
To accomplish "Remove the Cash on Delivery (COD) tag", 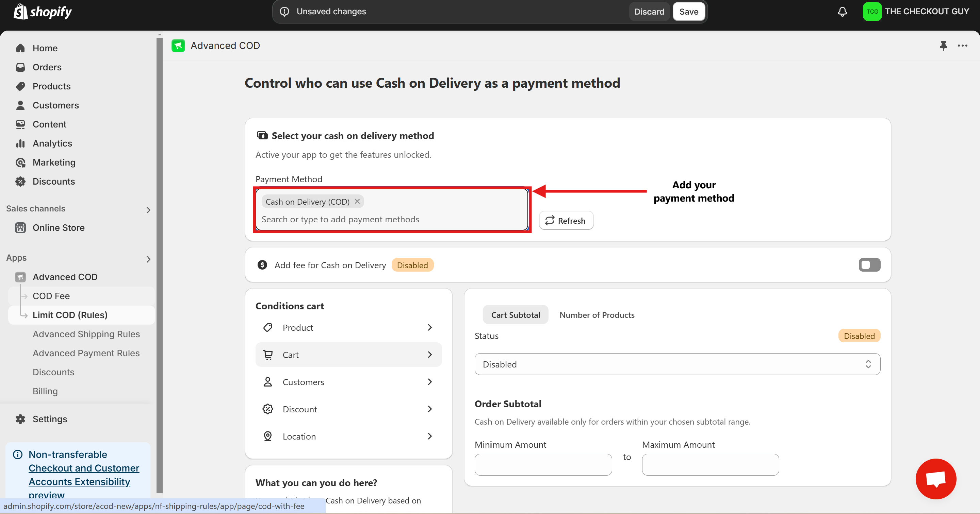I will click(357, 202).
